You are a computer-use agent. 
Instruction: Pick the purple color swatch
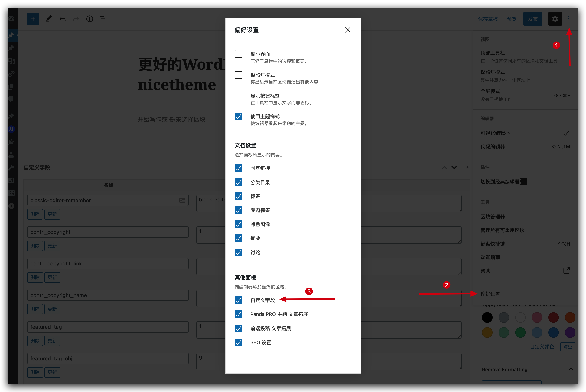(x=570, y=333)
